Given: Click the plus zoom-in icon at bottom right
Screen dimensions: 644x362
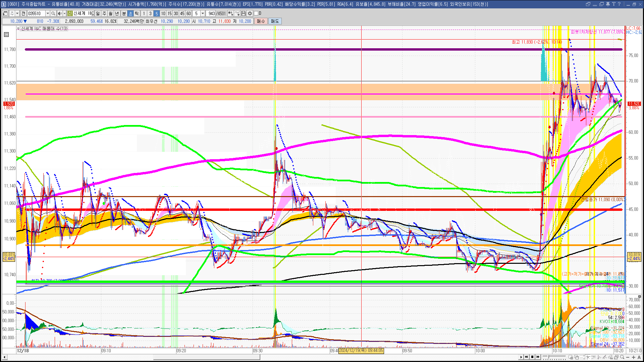Looking at the screenshot, I should 633,357.
